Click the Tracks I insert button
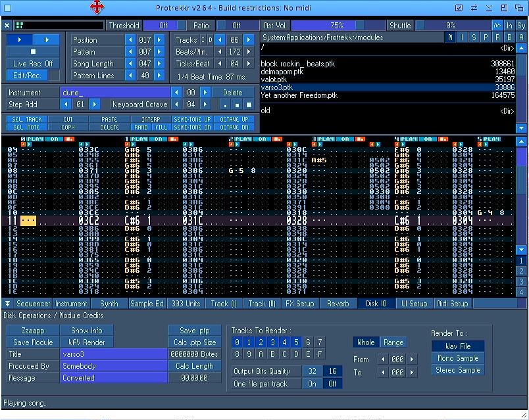 click(203, 40)
